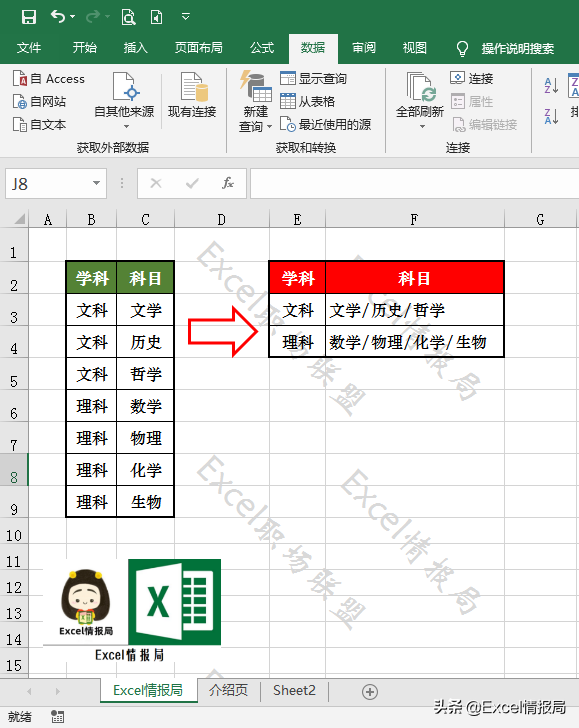Screen dimensions: 579x728
Task: Click the 连接 button in ribbon
Action: tap(471, 78)
